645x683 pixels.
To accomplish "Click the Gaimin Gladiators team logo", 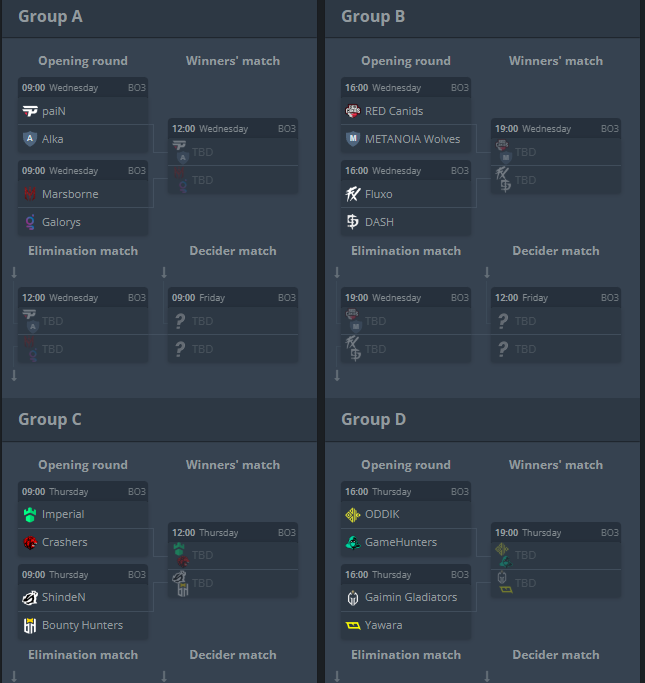I will pos(353,598).
